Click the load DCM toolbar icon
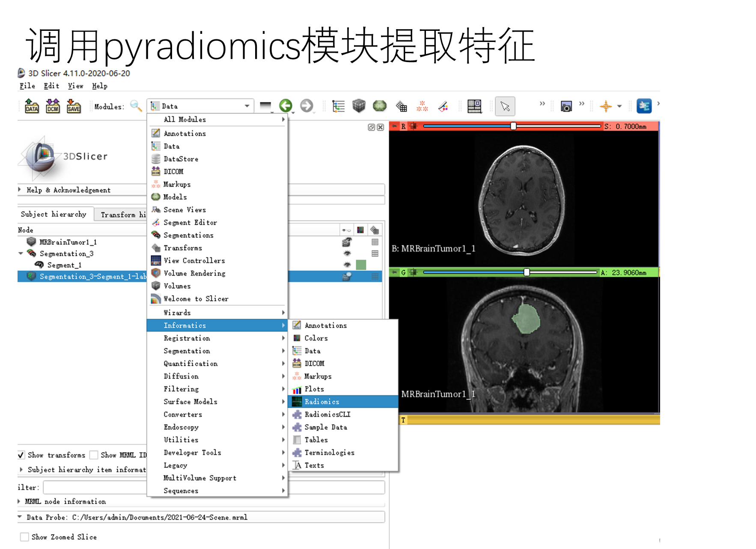 [53, 106]
